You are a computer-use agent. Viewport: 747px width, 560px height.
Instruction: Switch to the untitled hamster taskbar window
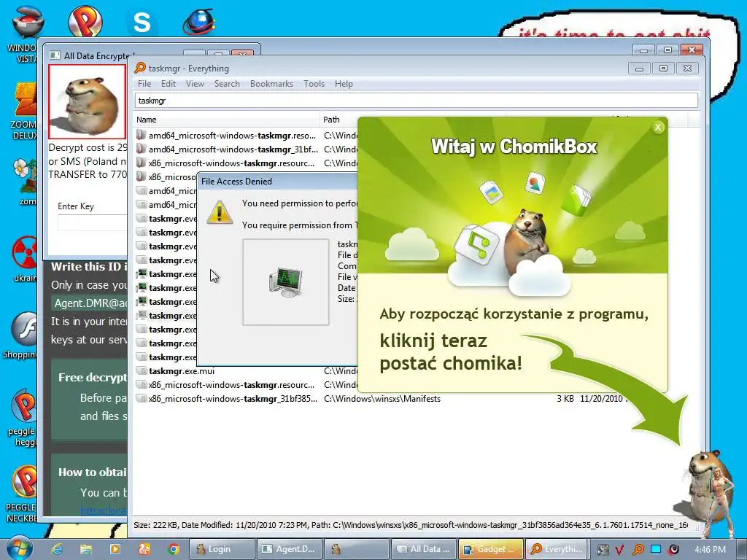click(x=356, y=549)
